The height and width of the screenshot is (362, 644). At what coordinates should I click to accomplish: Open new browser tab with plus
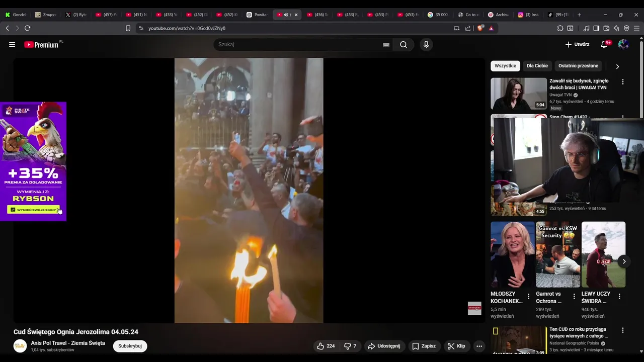[579, 15]
